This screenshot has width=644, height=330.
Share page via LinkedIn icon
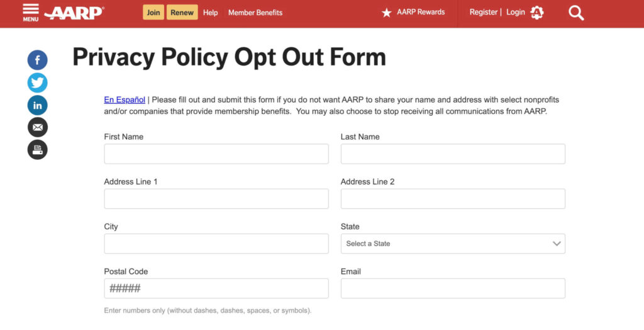[x=38, y=105]
